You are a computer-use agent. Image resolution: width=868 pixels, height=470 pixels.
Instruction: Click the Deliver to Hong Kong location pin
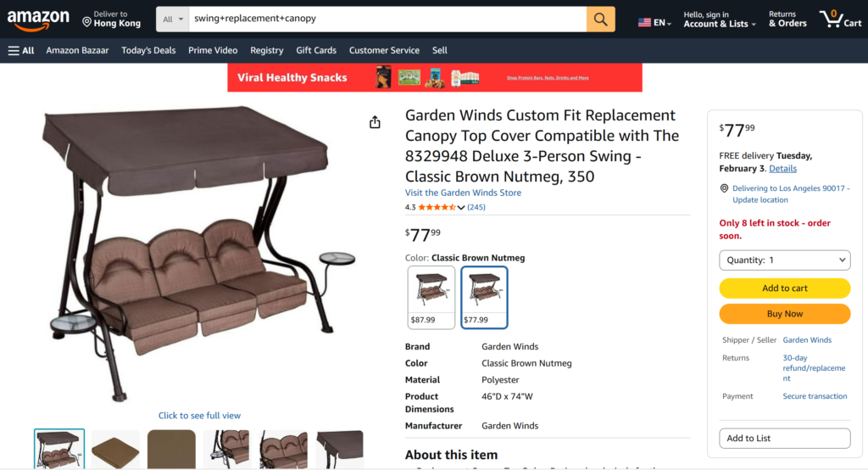click(87, 22)
